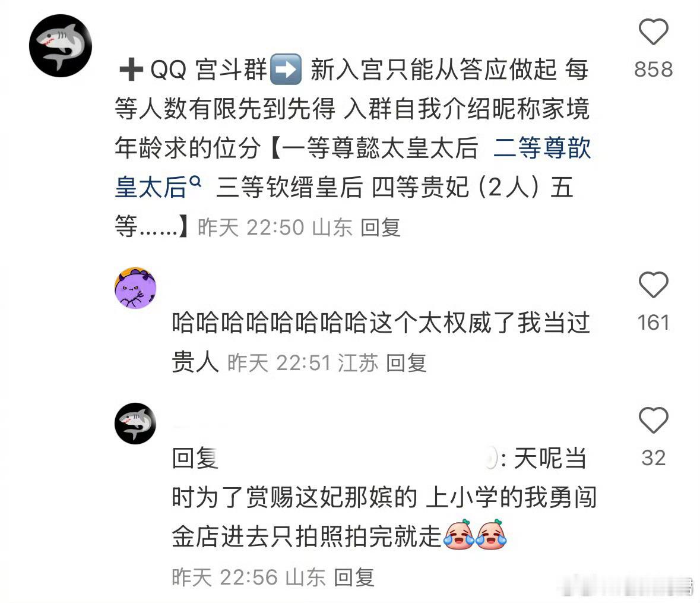This screenshot has width=700, height=603.
Task: Tap the 哈哈哈这个太权威了 comment text
Action: pos(381,342)
